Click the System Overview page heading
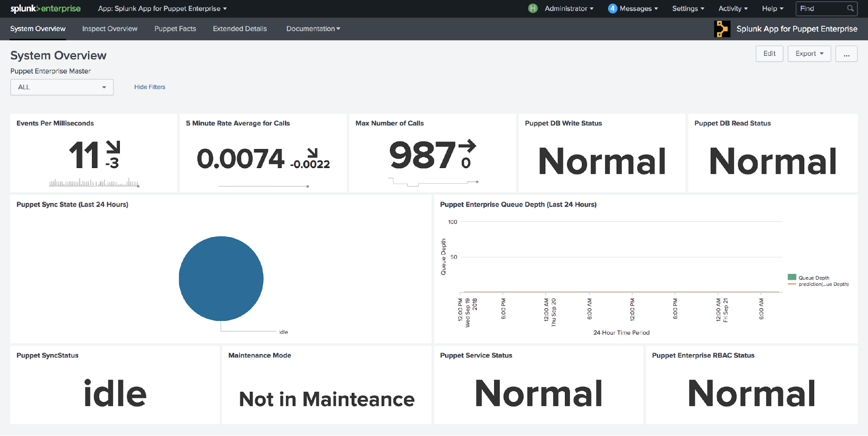Viewport: 868px width, 436px height. pyautogui.click(x=58, y=56)
